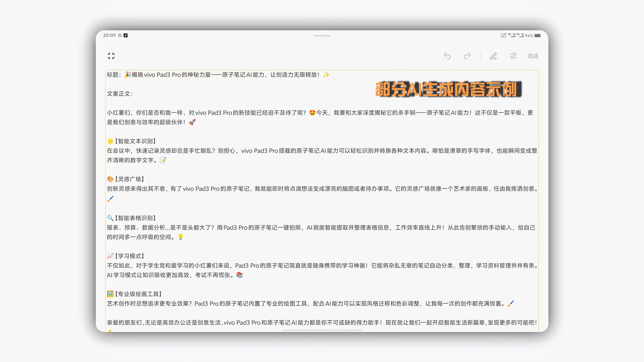
Task: Click the memo emoji after 数字文字
Action: click(x=163, y=160)
